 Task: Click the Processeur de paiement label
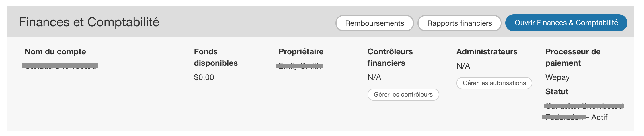pyautogui.click(x=573, y=57)
